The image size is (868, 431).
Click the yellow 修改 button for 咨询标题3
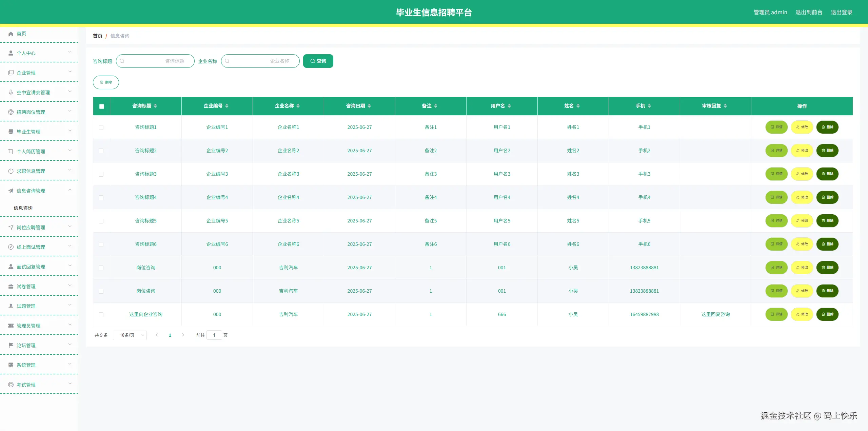802,174
